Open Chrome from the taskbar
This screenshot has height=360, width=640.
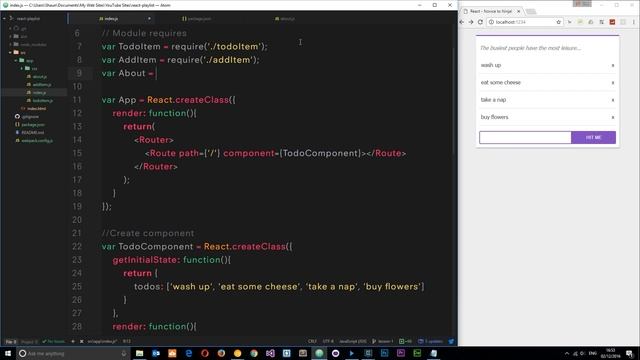(x=254, y=353)
